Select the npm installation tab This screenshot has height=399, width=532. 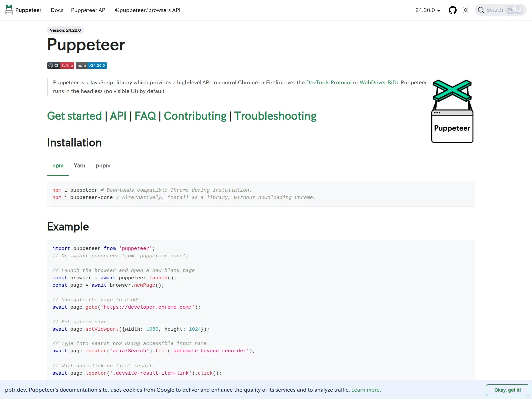58,166
